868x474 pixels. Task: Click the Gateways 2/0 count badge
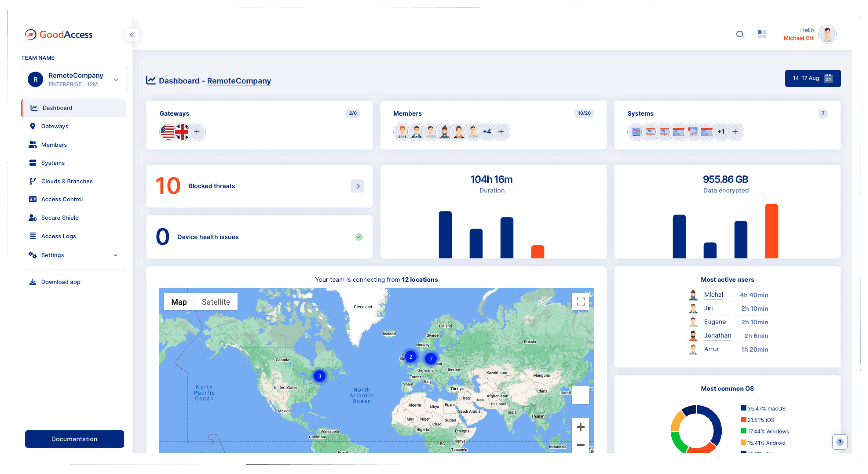click(x=353, y=113)
